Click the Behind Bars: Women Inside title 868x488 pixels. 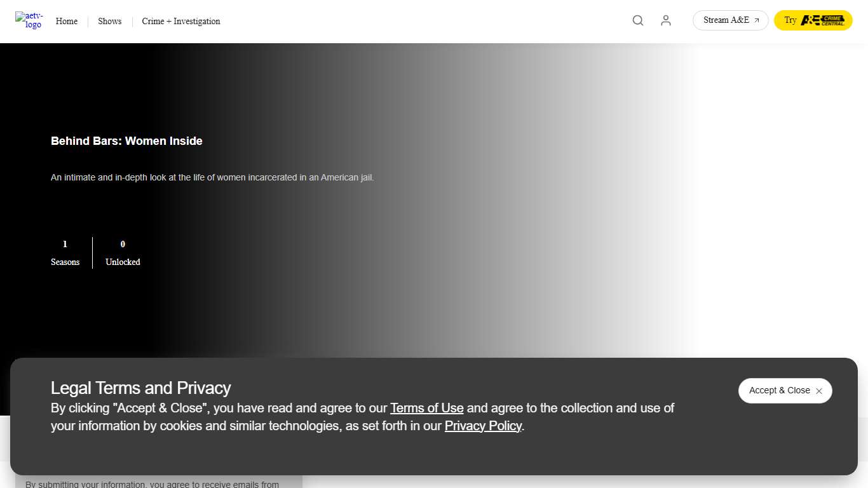click(126, 141)
